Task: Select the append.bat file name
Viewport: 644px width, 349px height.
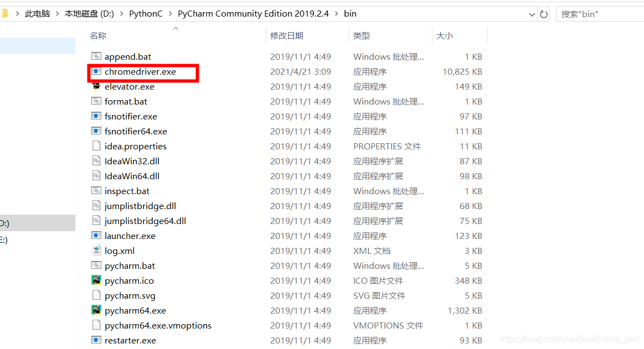Action: coord(128,56)
